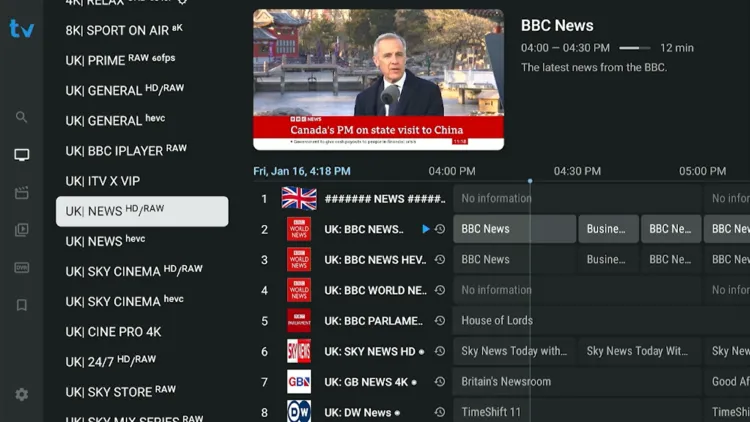Image resolution: width=750 pixels, height=422 pixels.
Task: Click the BBC Parliament channel logo
Action: point(299,321)
